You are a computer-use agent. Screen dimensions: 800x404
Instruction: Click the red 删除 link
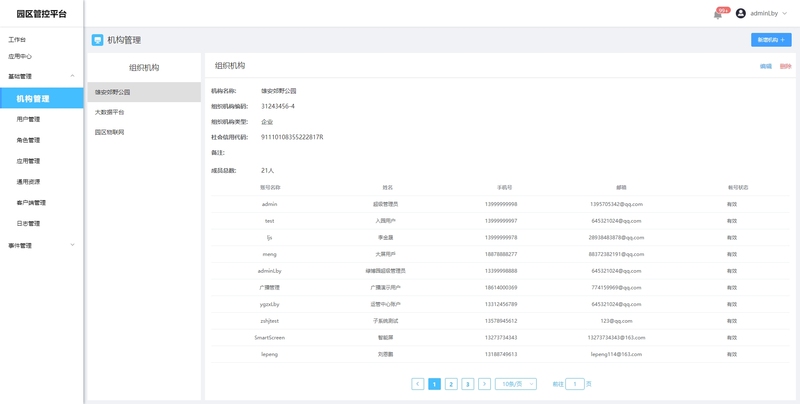pos(785,66)
